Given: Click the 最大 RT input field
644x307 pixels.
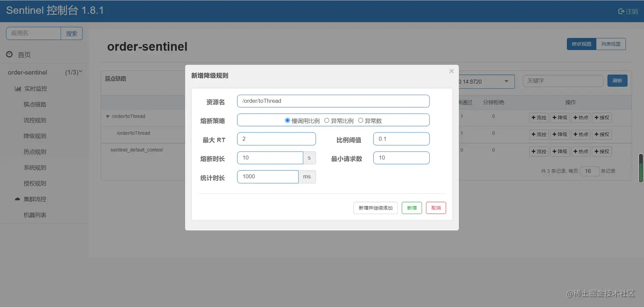Looking at the screenshot, I should (x=276, y=139).
